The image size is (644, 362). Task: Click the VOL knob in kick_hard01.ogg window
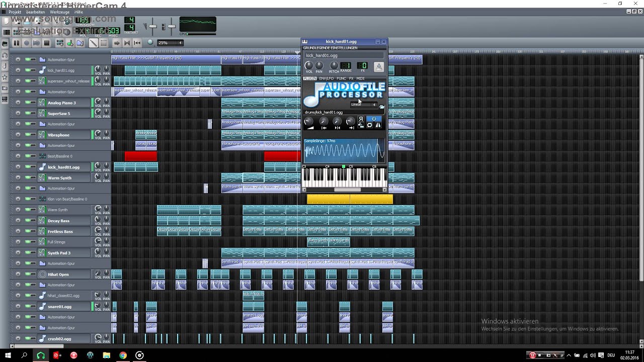click(x=309, y=65)
